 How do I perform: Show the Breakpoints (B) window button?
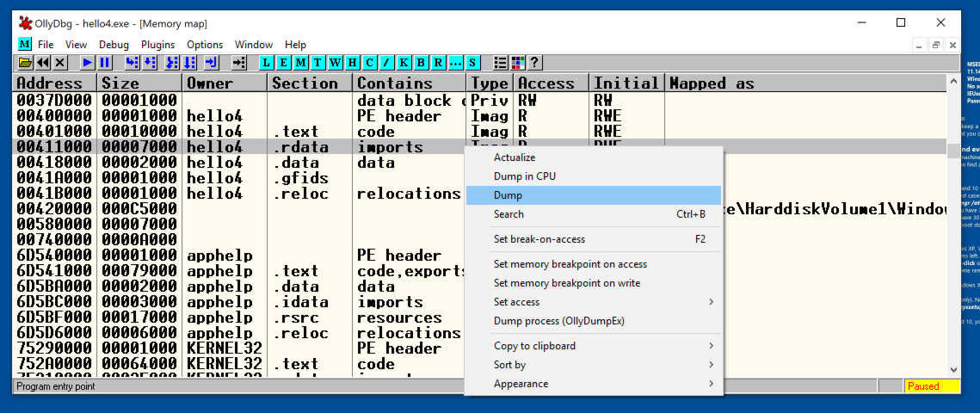tap(421, 63)
